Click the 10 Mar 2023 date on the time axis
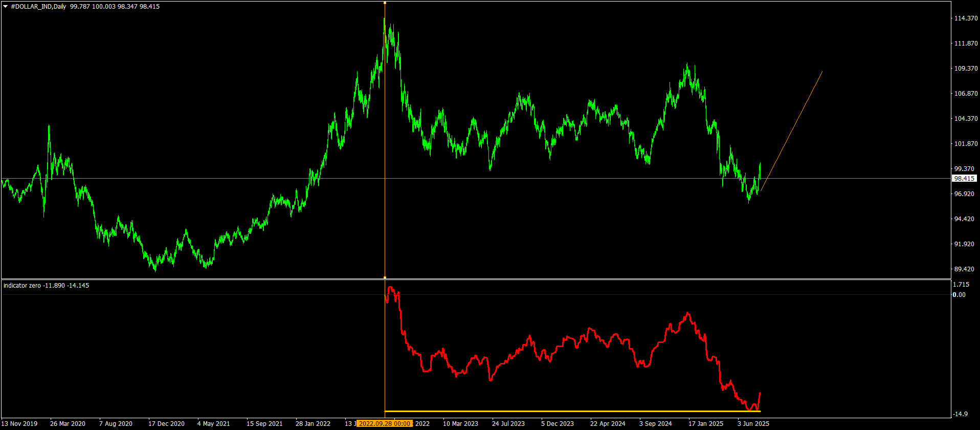980x430 pixels. 460,424
